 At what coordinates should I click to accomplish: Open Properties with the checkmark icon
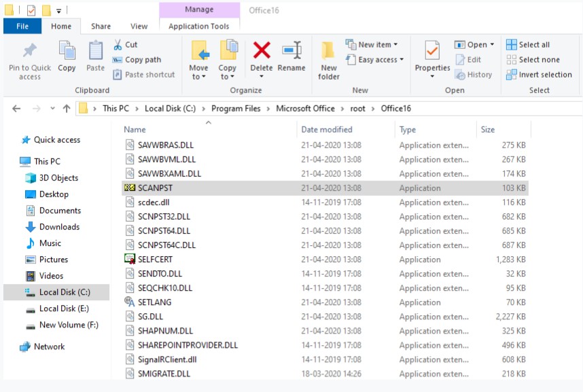432,52
